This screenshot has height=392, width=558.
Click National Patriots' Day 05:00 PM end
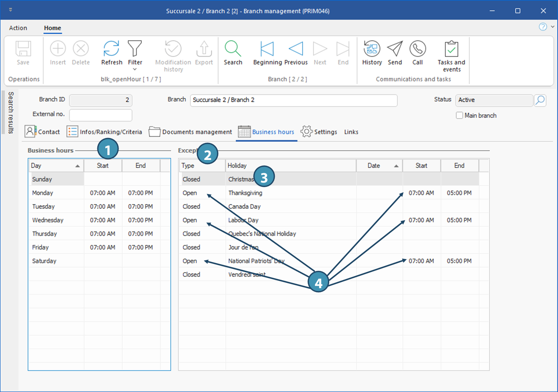pos(459,261)
